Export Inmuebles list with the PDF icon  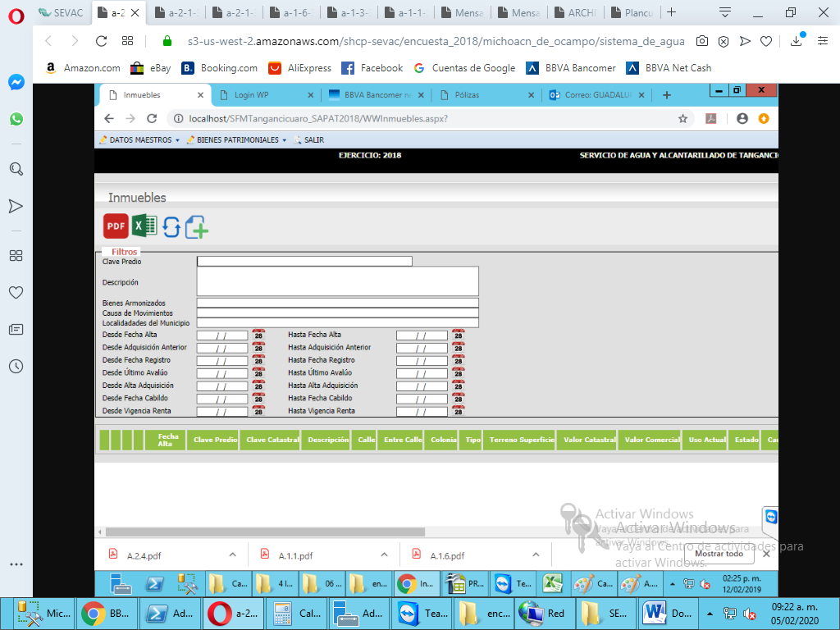pyautogui.click(x=116, y=226)
